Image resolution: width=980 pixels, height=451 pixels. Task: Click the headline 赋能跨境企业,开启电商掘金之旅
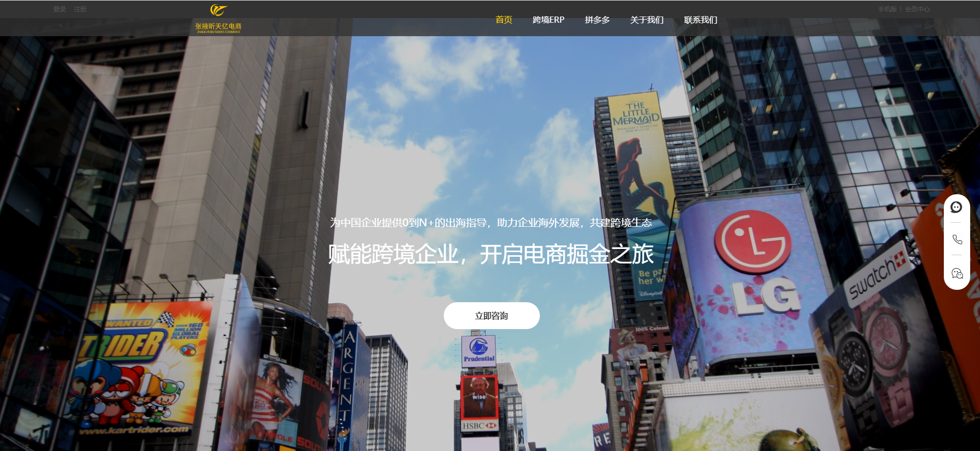[491, 254]
